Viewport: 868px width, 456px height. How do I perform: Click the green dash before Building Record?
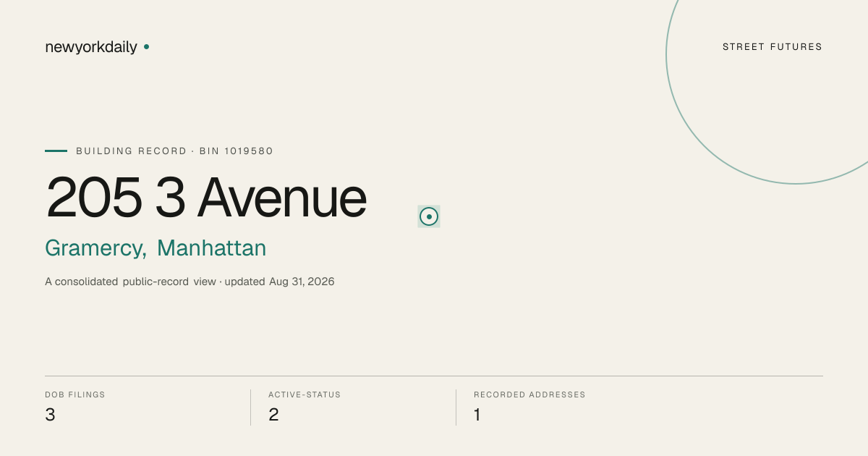(56, 151)
